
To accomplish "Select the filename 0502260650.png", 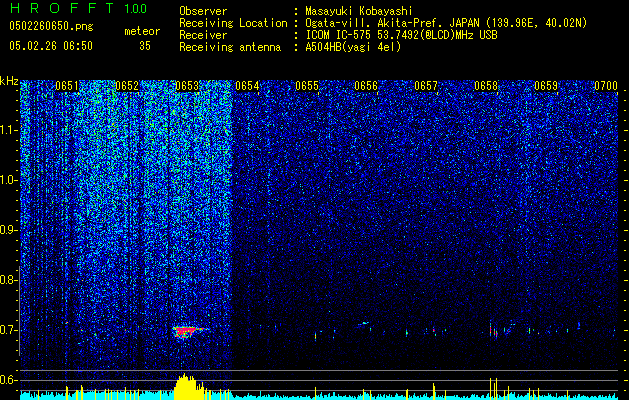I will click(51, 27).
